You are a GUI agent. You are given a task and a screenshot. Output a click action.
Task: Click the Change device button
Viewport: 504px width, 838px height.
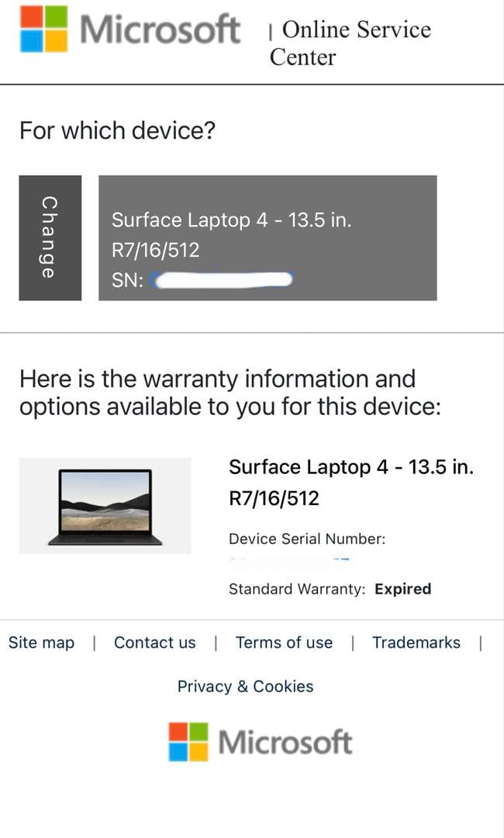click(x=49, y=237)
